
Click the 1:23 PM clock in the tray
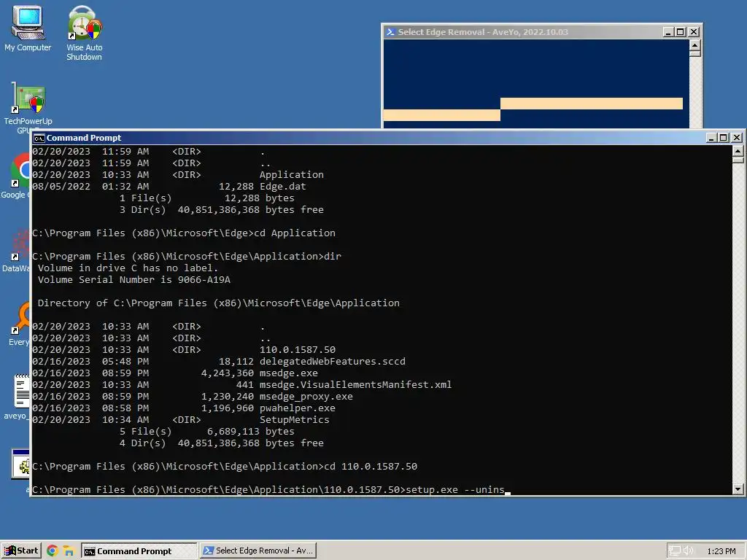tap(721, 551)
